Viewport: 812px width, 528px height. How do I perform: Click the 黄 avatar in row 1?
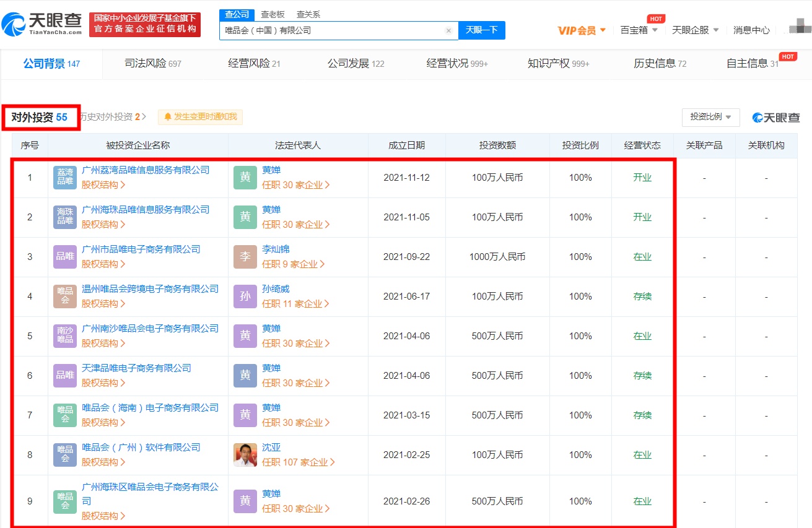click(245, 178)
